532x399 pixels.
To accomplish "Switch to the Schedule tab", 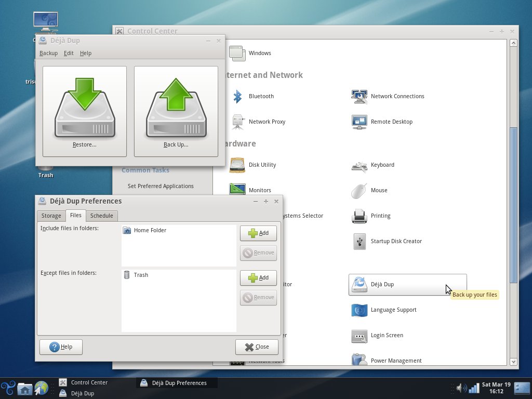I will pyautogui.click(x=101, y=216).
